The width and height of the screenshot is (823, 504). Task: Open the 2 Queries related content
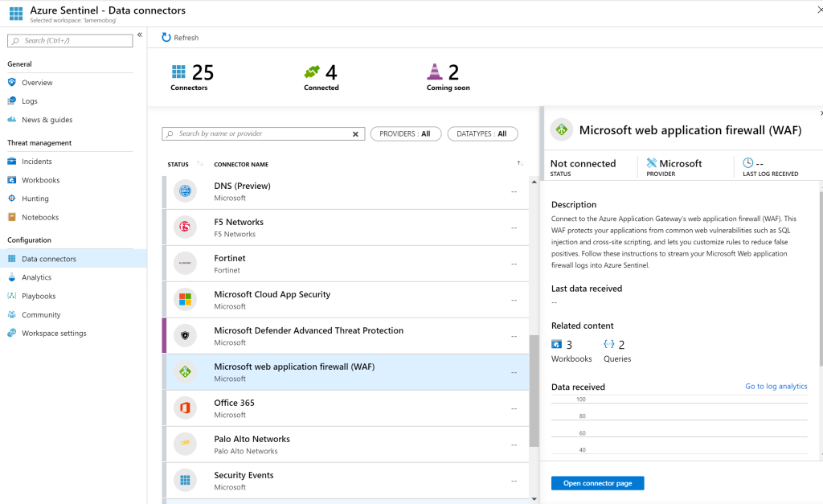(x=616, y=351)
